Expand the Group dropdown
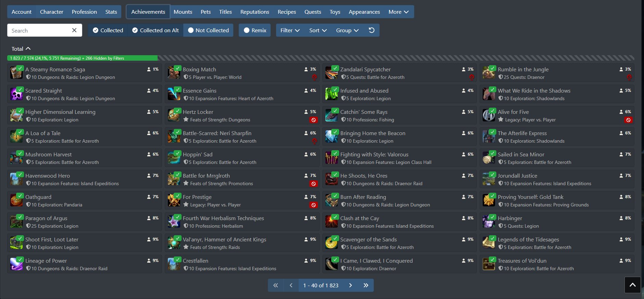The image size is (644, 299). 347,30
